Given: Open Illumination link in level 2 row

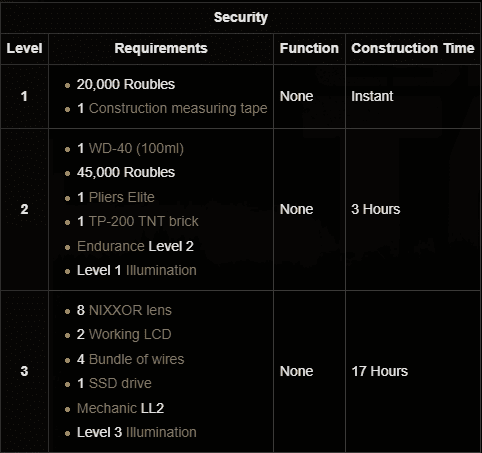Looking at the screenshot, I should (x=161, y=270).
